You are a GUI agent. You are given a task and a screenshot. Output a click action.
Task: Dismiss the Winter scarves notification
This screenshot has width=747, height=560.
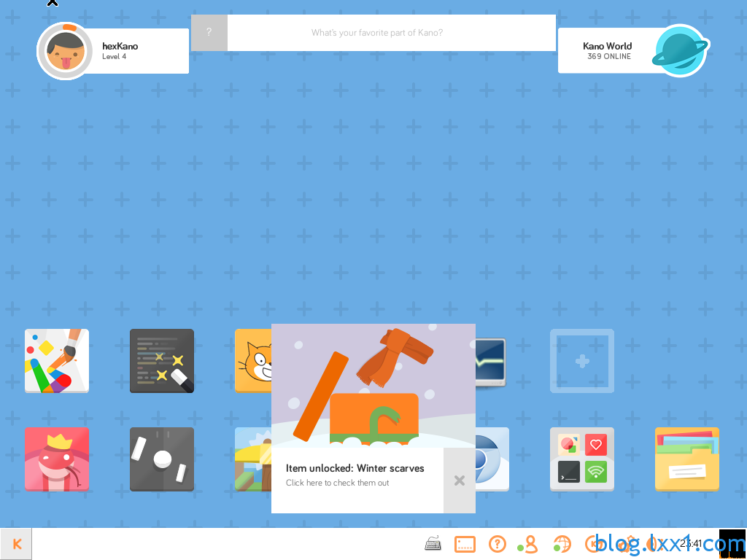pos(460,481)
